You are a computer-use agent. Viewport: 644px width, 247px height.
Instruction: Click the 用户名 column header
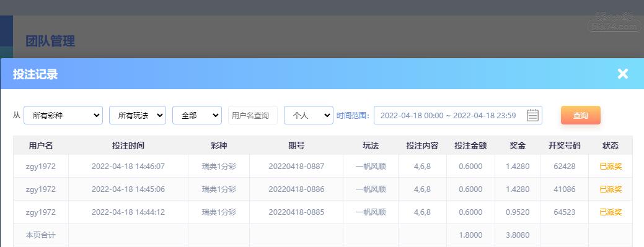pyautogui.click(x=41, y=145)
